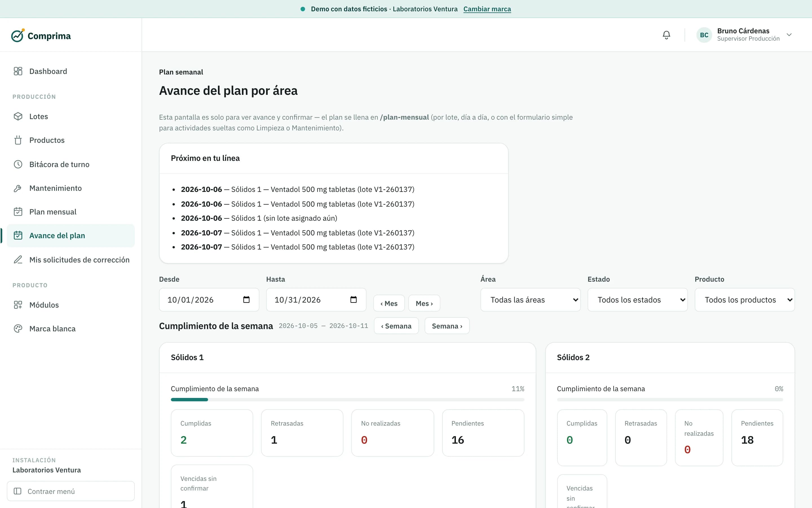Viewport: 812px width, 508px height.
Task: Go to next month with Mes ›
Action: 424,303
